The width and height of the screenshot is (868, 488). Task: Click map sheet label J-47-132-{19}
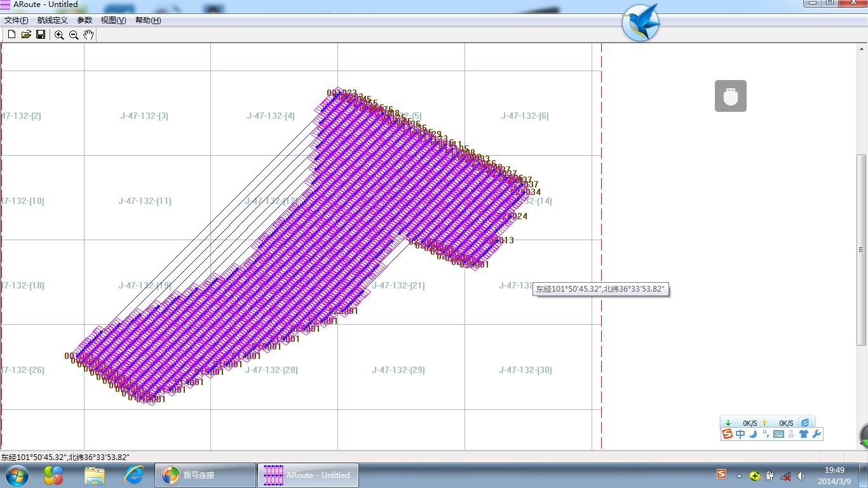click(x=145, y=286)
